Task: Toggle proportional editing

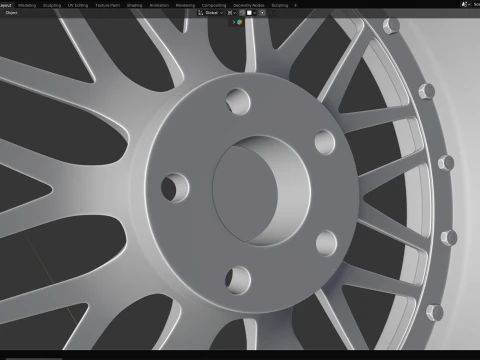Action: 263,13
